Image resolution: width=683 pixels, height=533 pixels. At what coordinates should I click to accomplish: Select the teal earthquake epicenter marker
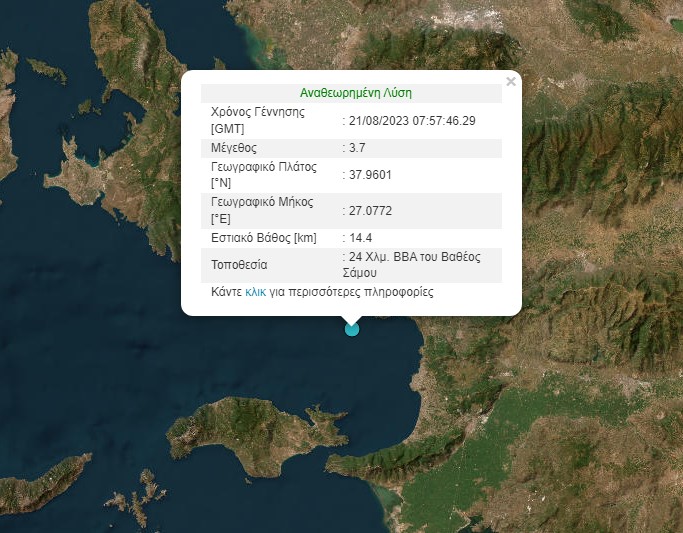pyautogui.click(x=351, y=328)
